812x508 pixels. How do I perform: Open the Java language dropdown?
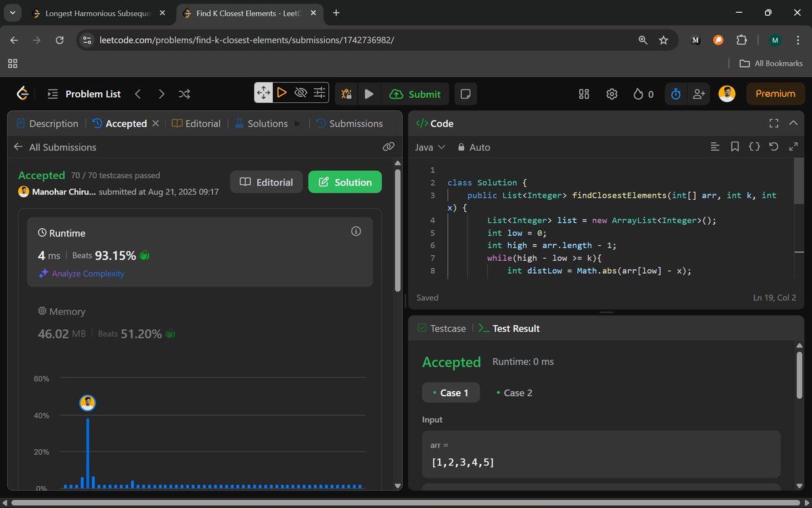tap(430, 147)
